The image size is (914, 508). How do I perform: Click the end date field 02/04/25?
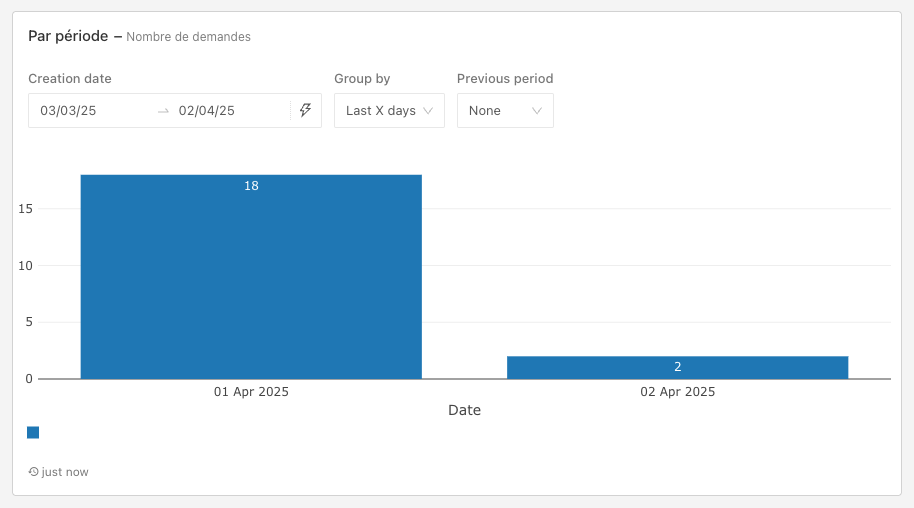[x=207, y=111]
